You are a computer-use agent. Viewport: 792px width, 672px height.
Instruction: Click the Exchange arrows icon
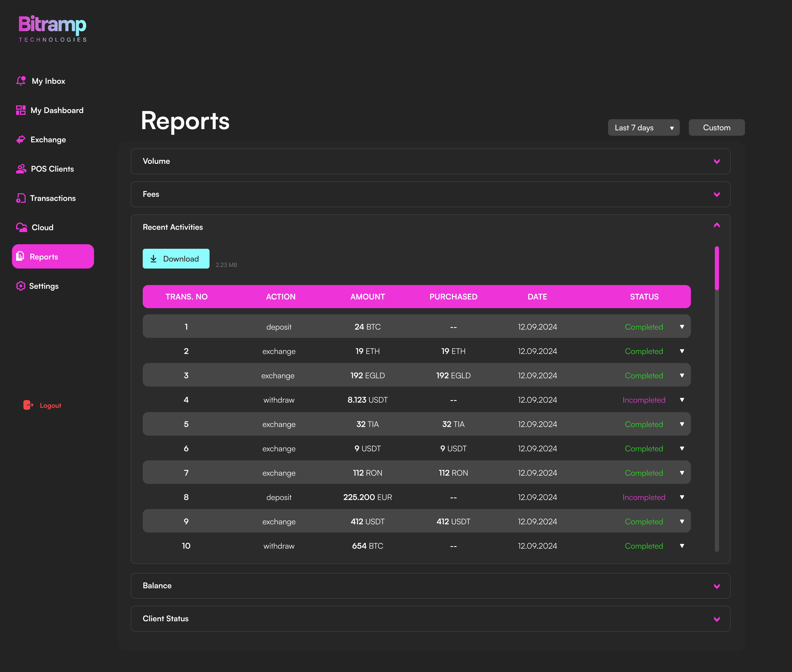(x=21, y=139)
